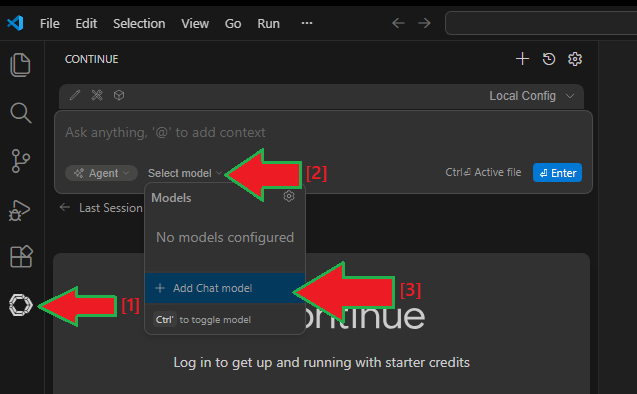Open the Search view in activity bar
Screen dimensions: 637x394
point(20,113)
